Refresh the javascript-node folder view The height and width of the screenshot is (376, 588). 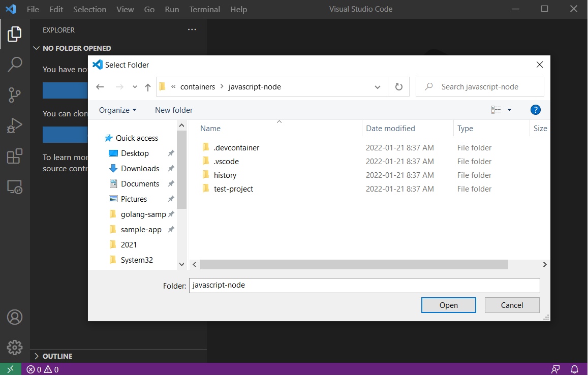pos(399,86)
